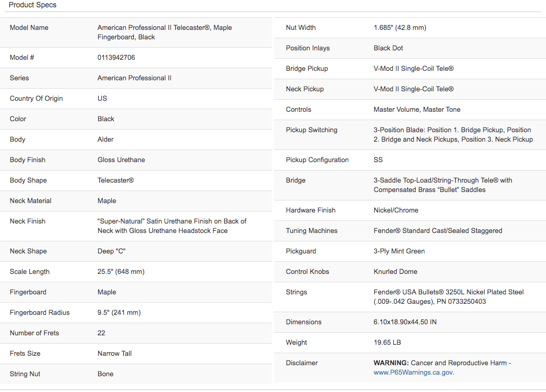Click the Model Name value text

coord(165,33)
